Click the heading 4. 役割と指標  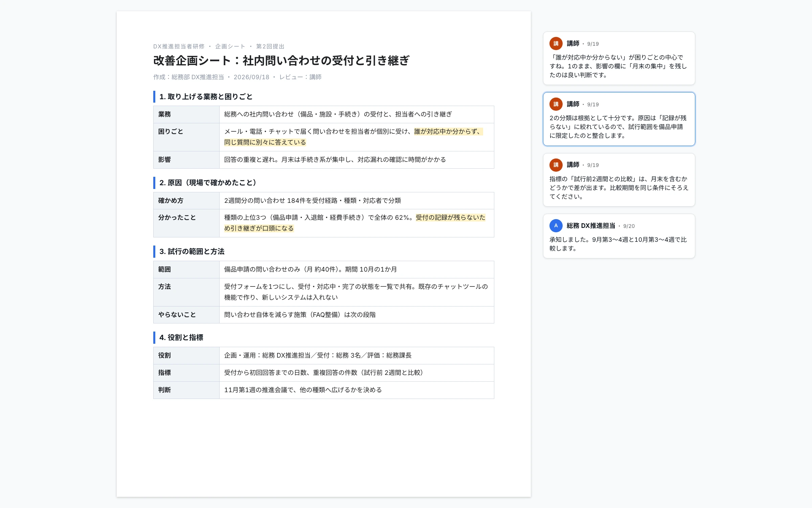[181, 338]
